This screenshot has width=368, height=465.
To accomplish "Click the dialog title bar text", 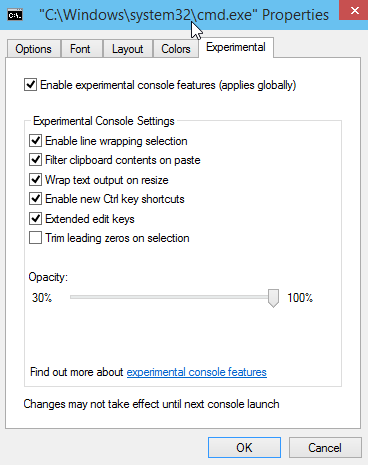I will (184, 15).
